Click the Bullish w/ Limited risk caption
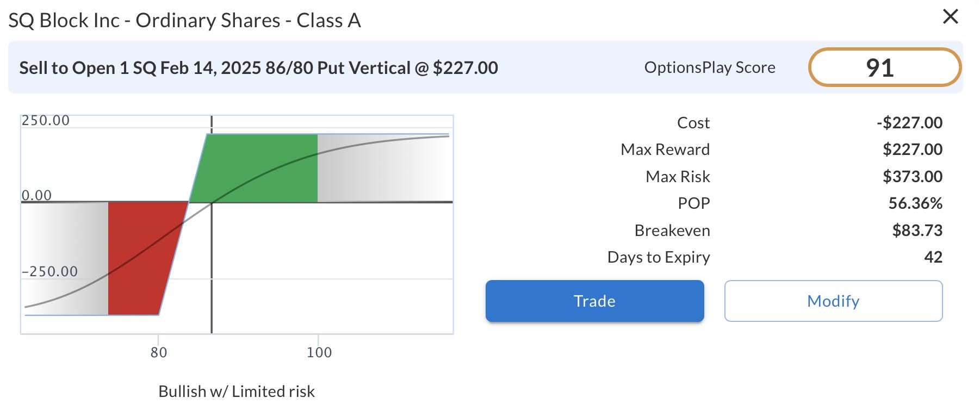 tap(236, 392)
